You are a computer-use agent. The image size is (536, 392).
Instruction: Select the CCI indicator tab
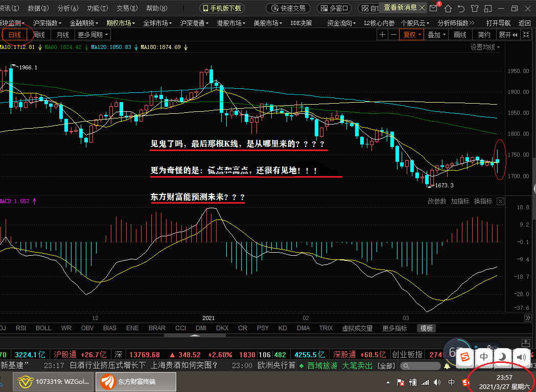tap(180, 328)
